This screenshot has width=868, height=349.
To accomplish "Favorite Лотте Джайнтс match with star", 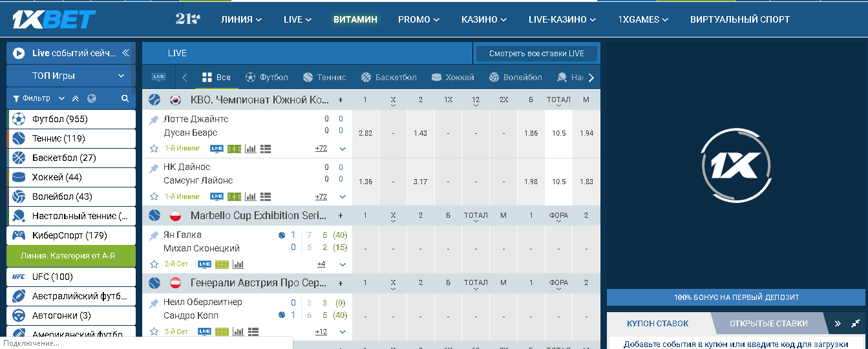I will pyautogui.click(x=154, y=149).
